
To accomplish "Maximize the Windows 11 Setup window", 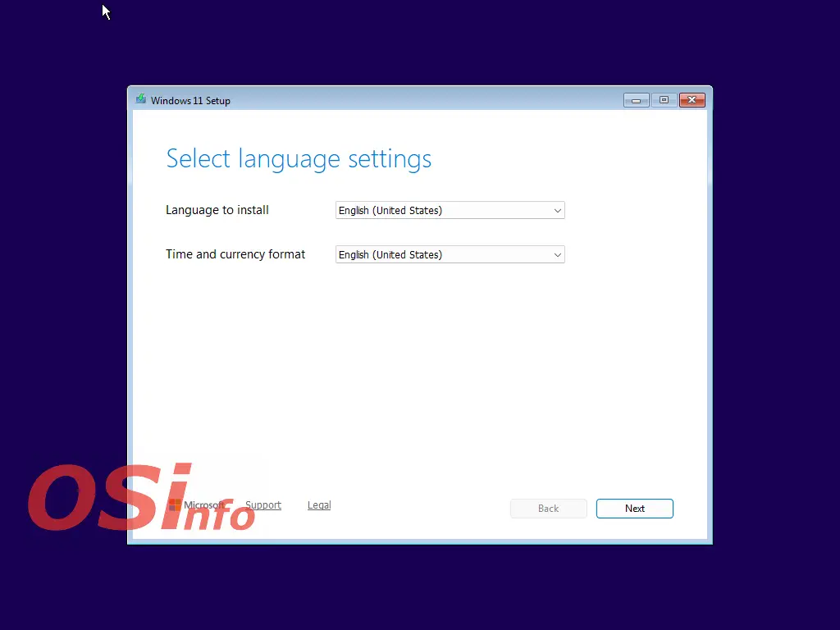I will pyautogui.click(x=664, y=100).
